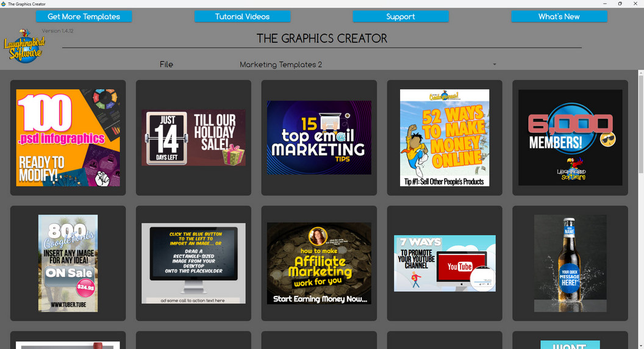Viewport: 644px width, 349px height.
Task: Expand the Marketing Templates 2 dropdown
Action: [x=494, y=65]
